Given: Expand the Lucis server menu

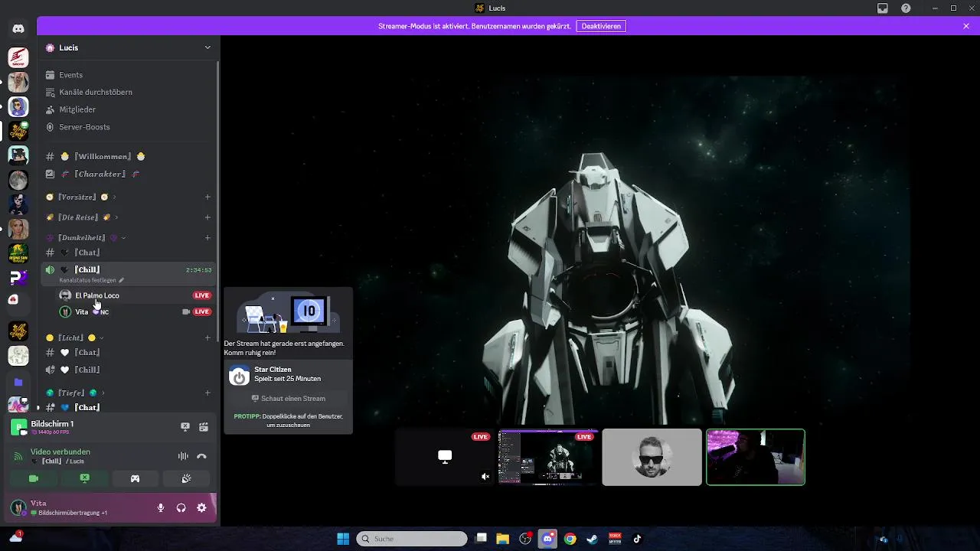Looking at the screenshot, I should point(207,47).
